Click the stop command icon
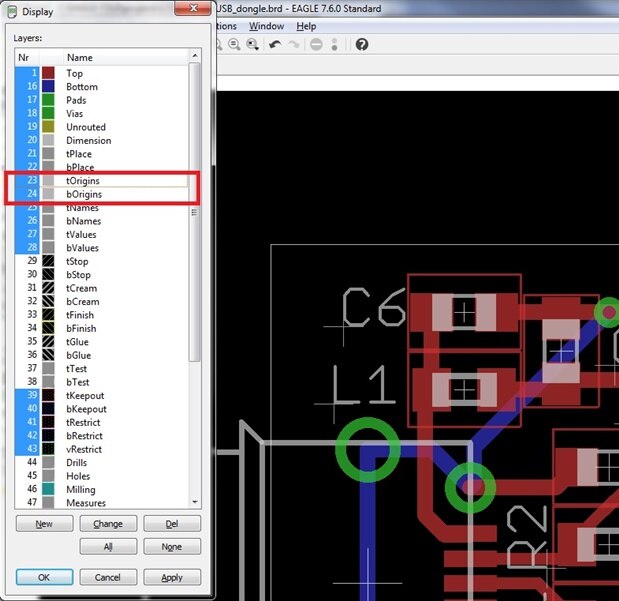This screenshot has width=619, height=601. tap(316, 45)
